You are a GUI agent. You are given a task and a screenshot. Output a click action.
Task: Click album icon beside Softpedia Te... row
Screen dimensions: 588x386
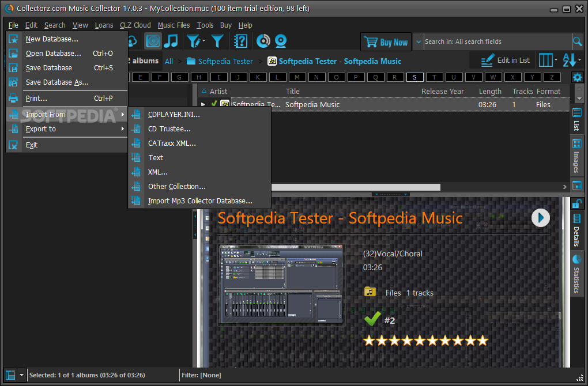225,104
